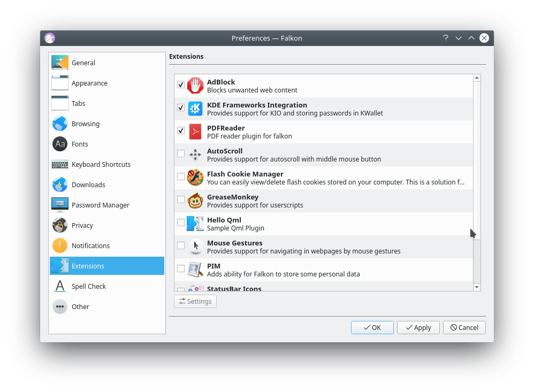534x392 pixels.
Task: Enable the GreaseMonkey checkbox
Action: pos(181,199)
